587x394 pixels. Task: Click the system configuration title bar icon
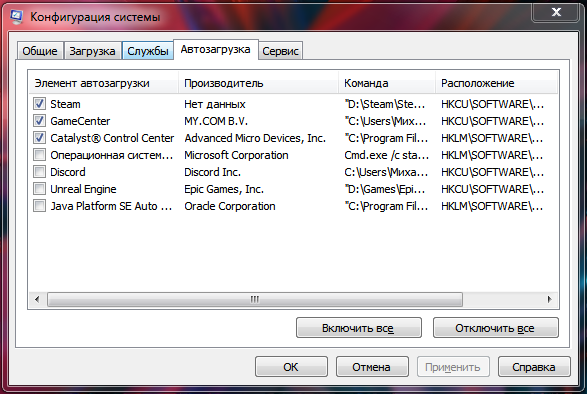[x=16, y=17]
